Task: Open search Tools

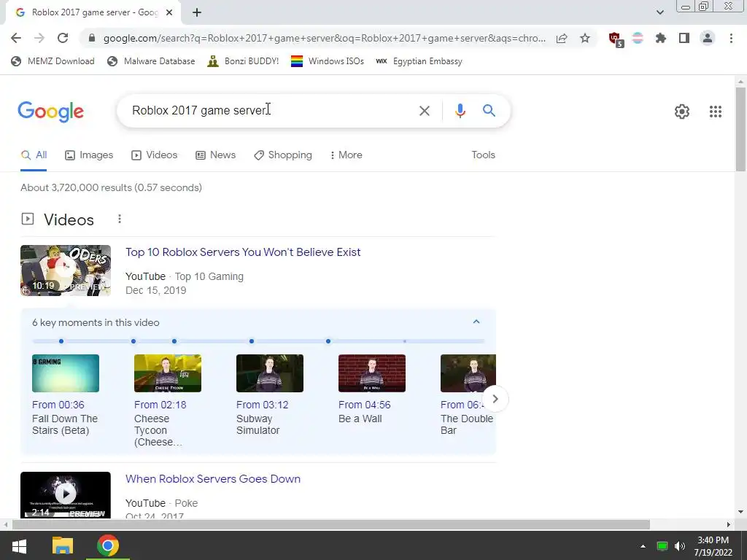Action: click(483, 155)
